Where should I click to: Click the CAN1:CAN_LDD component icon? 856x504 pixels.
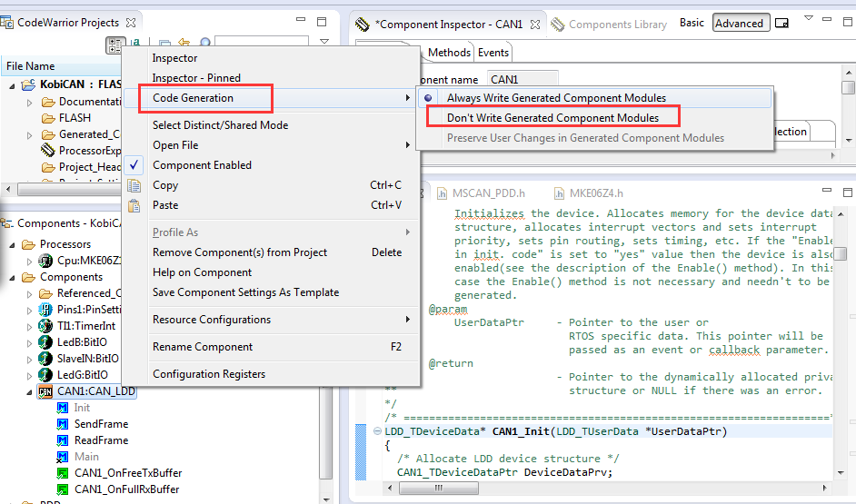(45, 391)
